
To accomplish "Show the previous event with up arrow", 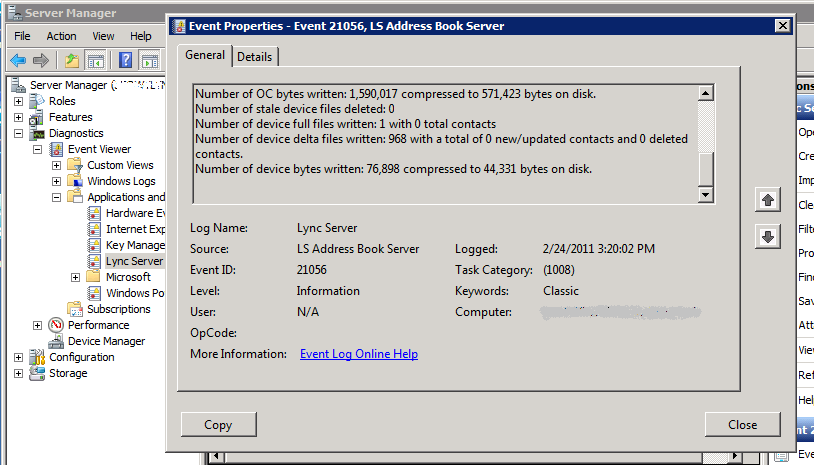I will [768, 200].
